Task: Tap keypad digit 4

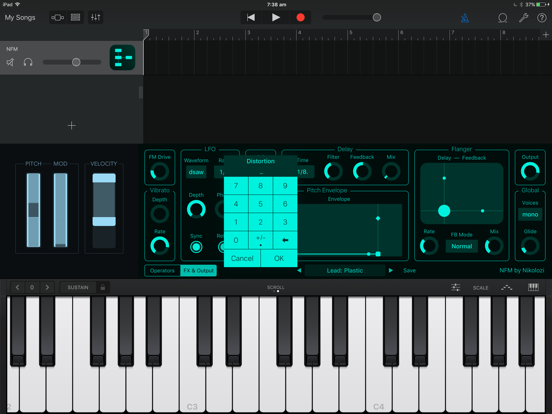Action: tap(236, 204)
